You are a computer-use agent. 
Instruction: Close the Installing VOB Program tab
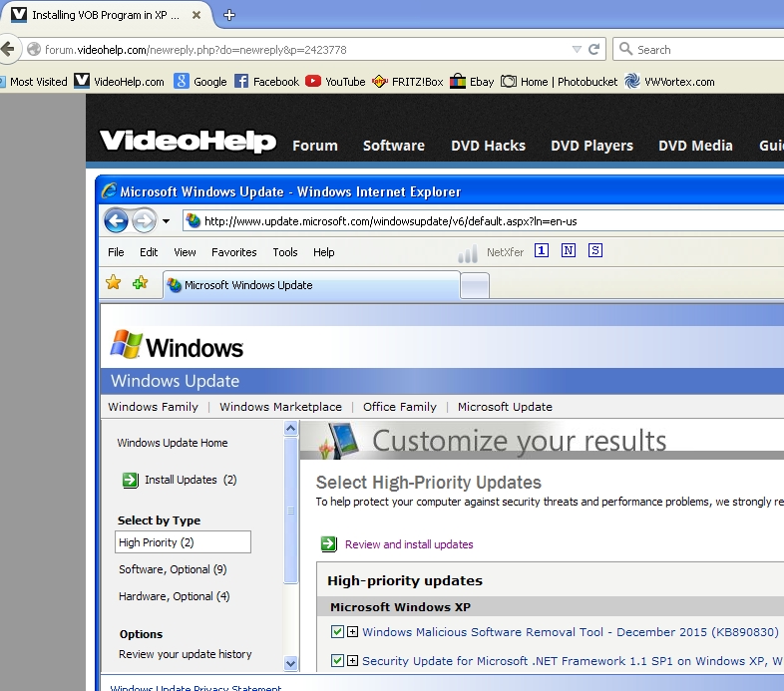coord(196,15)
